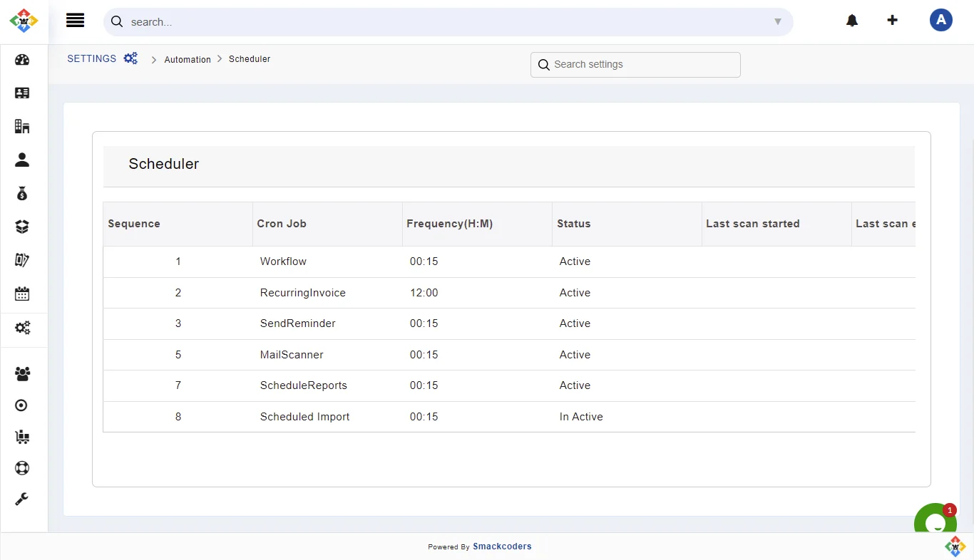
Task: Select the Contacts card icon
Action: click(x=21, y=93)
